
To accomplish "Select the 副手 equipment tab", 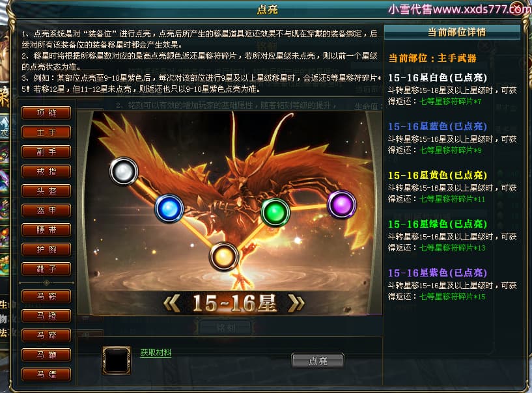I will 46,152.
